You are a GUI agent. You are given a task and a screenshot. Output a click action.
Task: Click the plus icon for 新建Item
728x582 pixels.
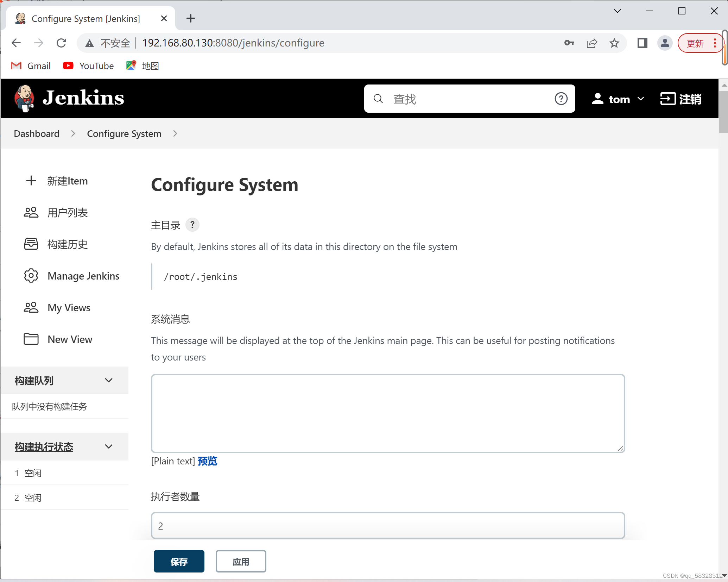[31, 181]
